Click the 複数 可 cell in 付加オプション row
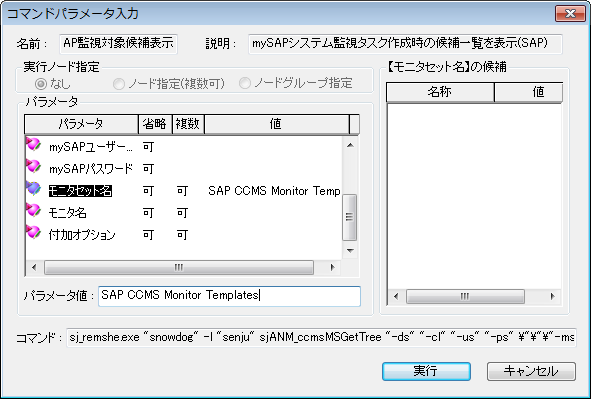This screenshot has height=399, width=591. [x=182, y=235]
